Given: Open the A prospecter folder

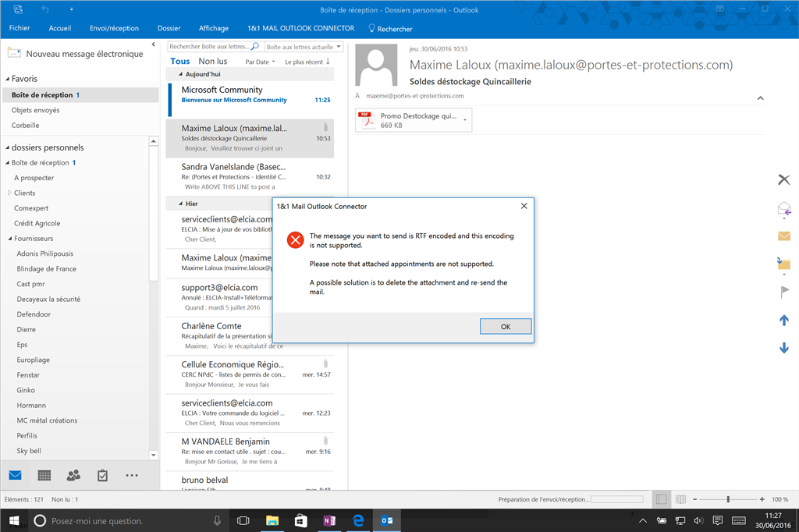Looking at the screenshot, I should click(34, 178).
